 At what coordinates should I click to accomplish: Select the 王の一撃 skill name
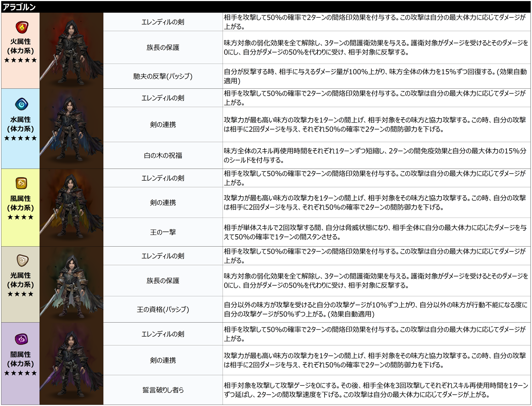coord(163,232)
